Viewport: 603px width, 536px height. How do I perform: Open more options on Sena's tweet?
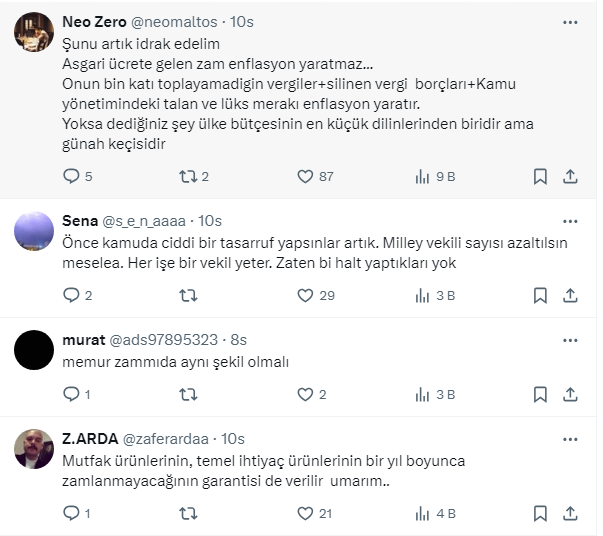tap(570, 220)
